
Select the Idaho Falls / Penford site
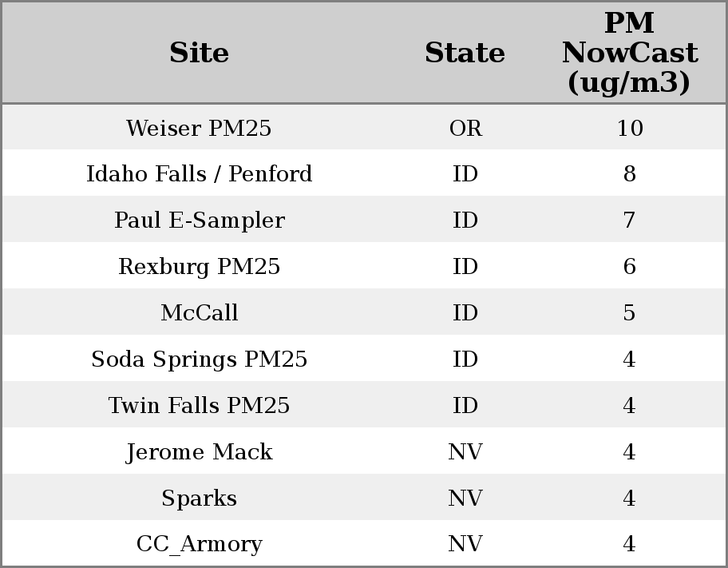pyautogui.click(x=199, y=174)
